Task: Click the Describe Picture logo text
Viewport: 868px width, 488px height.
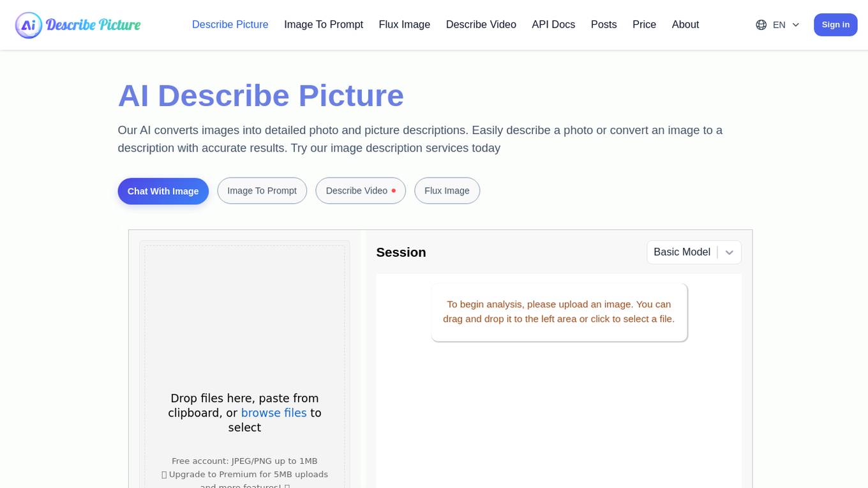Action: [93, 25]
